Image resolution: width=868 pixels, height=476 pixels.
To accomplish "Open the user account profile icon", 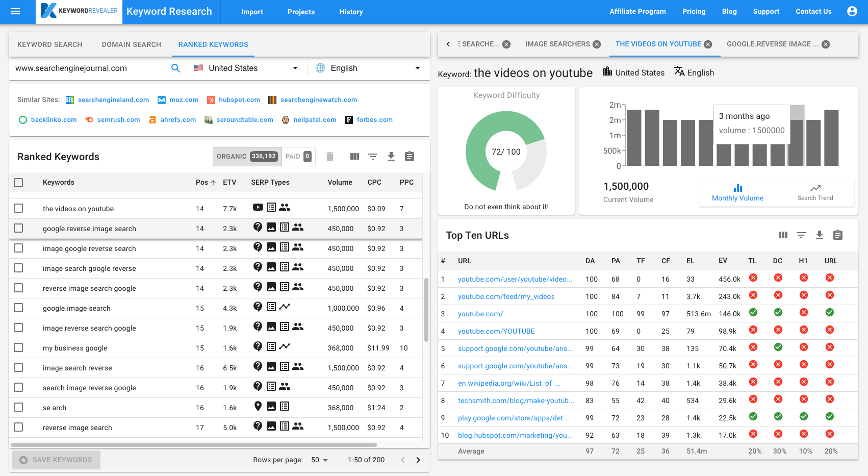I will click(x=852, y=11).
